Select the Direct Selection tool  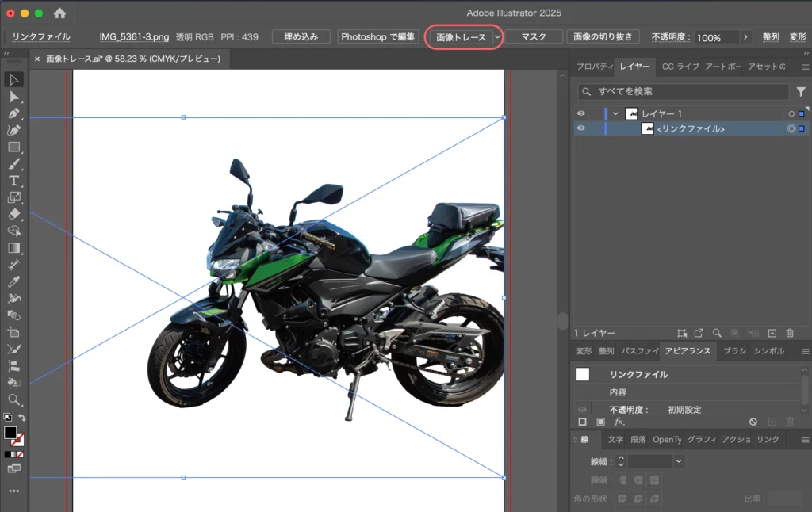[x=13, y=97]
